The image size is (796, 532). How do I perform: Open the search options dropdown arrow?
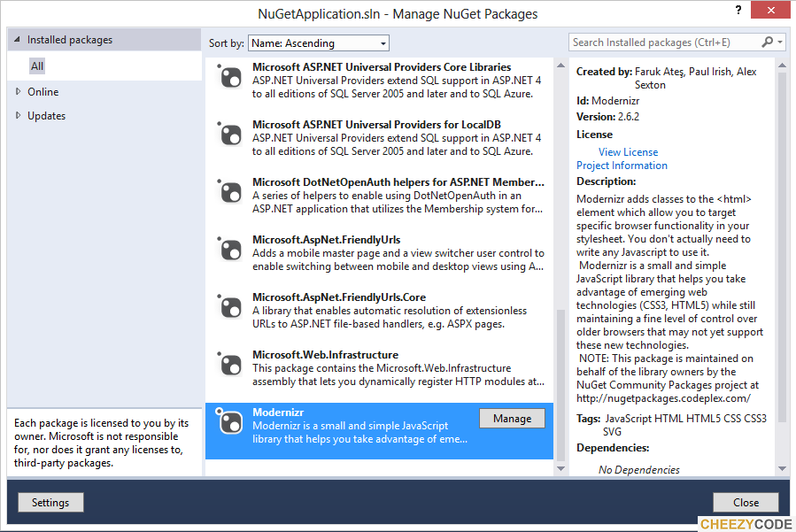coord(780,42)
